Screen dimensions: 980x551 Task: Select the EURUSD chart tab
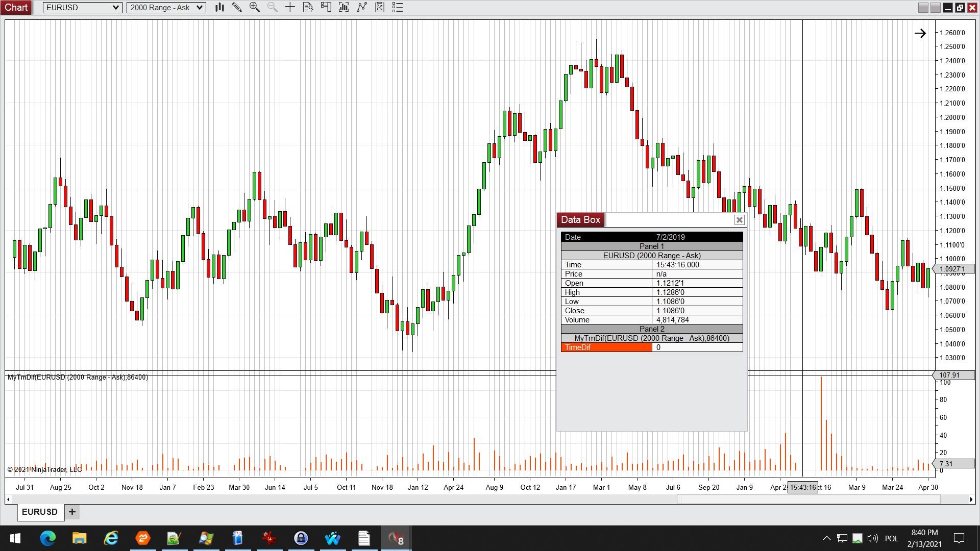(x=40, y=512)
